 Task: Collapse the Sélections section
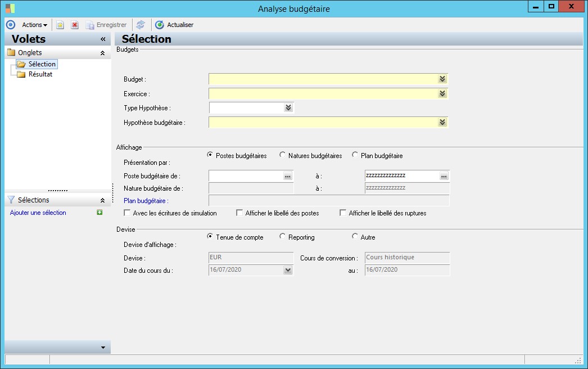tap(102, 200)
